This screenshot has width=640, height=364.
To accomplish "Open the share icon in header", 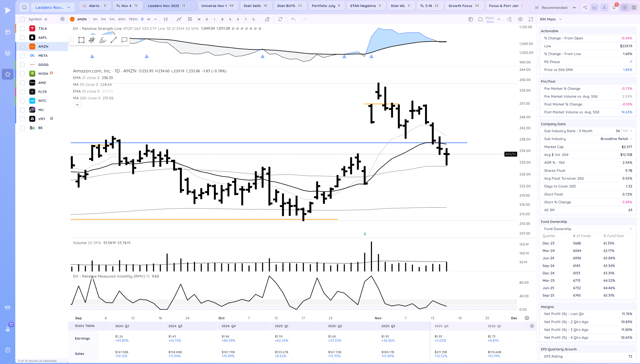I will pos(585,7).
